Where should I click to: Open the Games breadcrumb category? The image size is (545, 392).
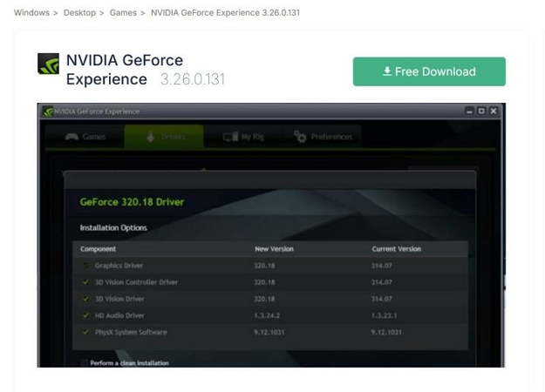pos(123,13)
